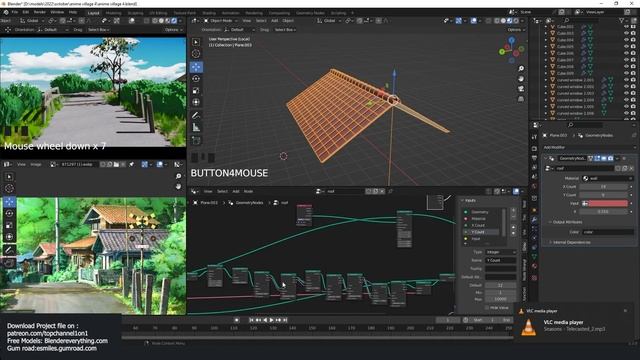640x360 pixels.
Task: Click the image editor pan hand icon
Action: point(178,186)
